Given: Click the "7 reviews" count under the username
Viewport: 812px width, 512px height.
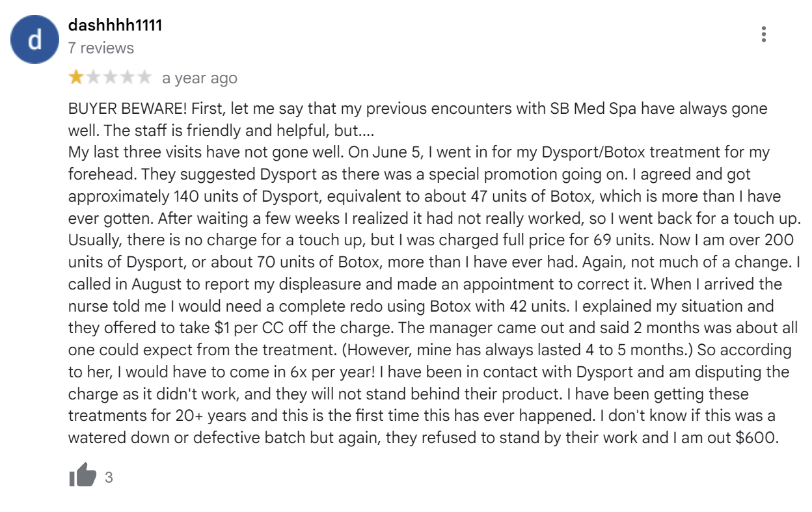Looking at the screenshot, I should pyautogui.click(x=101, y=48).
